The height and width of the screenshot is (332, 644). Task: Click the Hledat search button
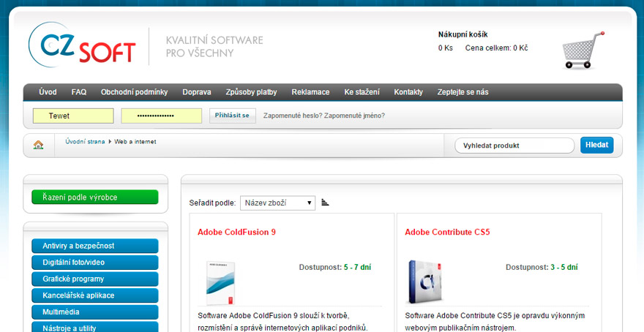pyautogui.click(x=596, y=146)
